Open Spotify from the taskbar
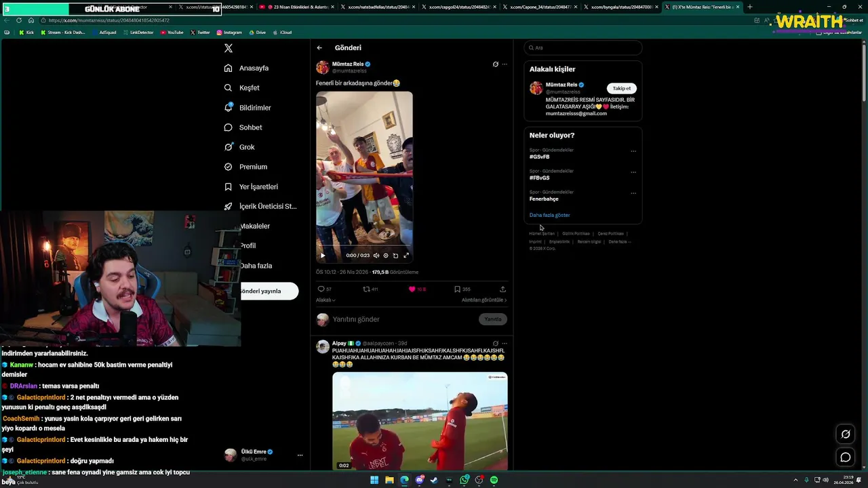 click(494, 480)
